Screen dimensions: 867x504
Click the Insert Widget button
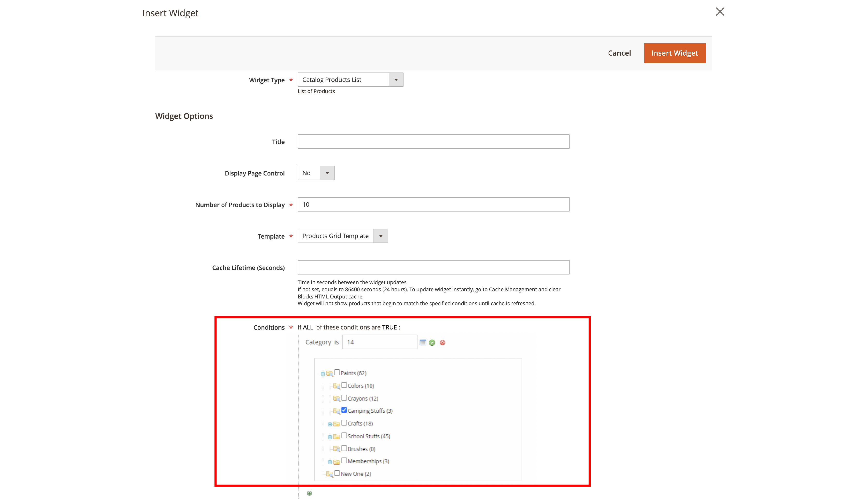click(x=674, y=53)
